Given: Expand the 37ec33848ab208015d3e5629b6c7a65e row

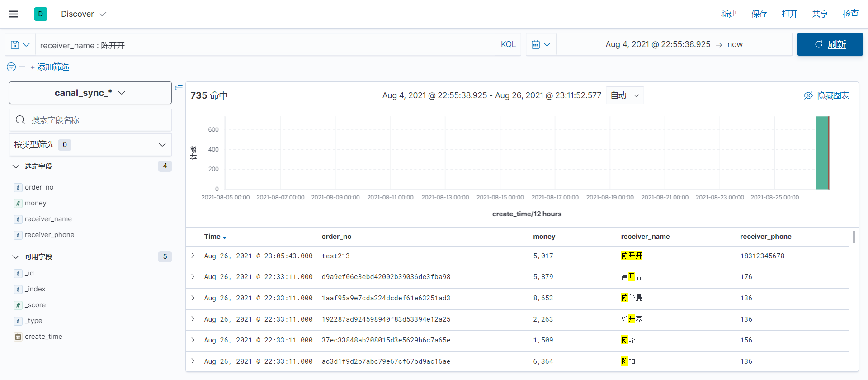Looking at the screenshot, I should 193,340.
